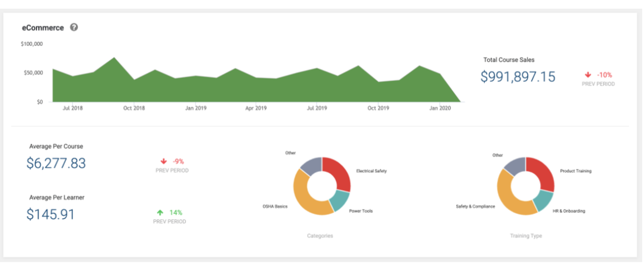Click the $50,000 y-axis label
The image size is (644, 267).
click(34, 73)
